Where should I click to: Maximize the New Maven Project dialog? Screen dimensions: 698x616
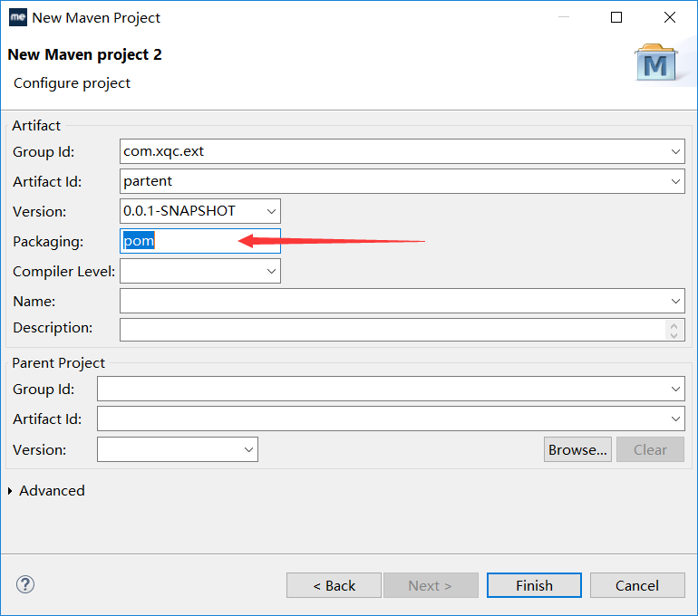(616, 17)
